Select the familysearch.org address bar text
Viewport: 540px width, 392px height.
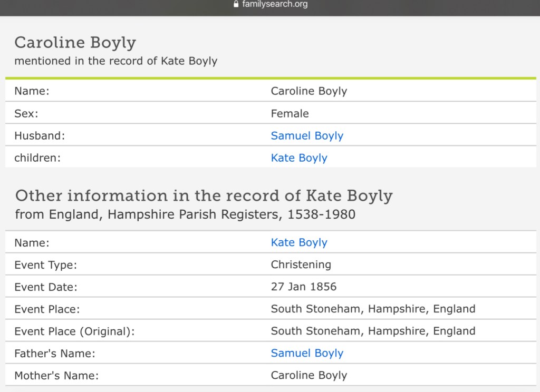[x=275, y=5]
